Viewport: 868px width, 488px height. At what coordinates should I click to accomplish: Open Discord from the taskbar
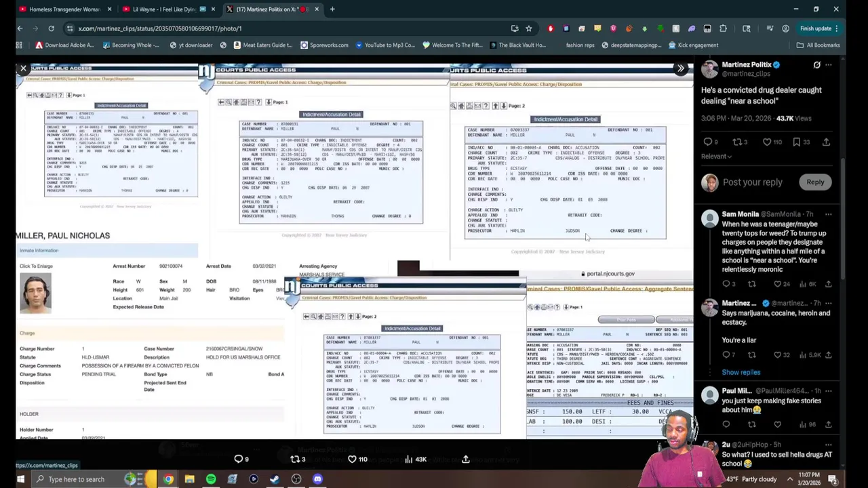[x=317, y=479]
